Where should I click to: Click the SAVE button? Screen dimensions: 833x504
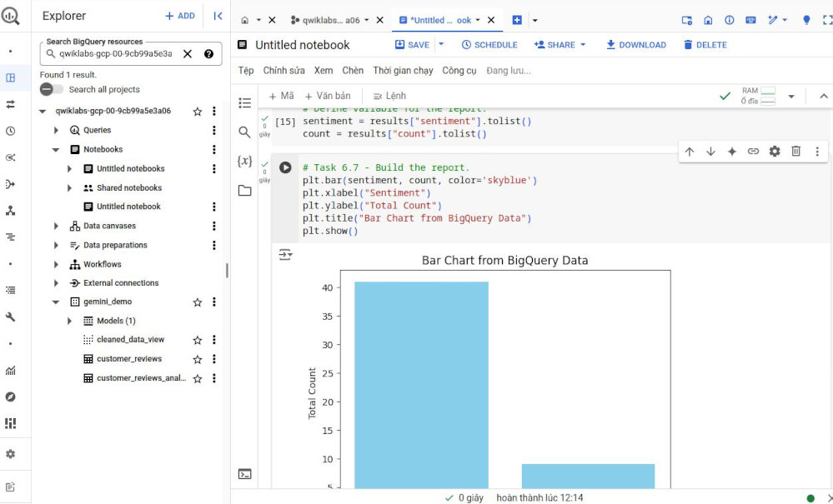[x=412, y=45]
